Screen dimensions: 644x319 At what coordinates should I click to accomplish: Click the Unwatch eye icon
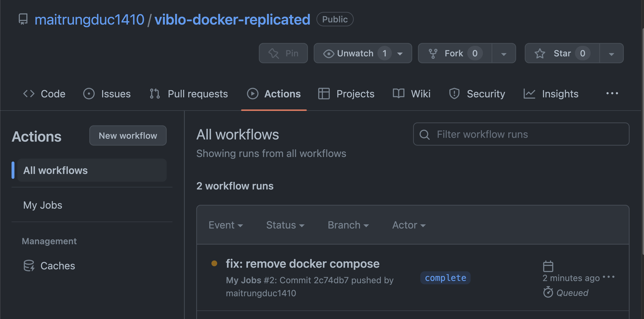pos(328,54)
